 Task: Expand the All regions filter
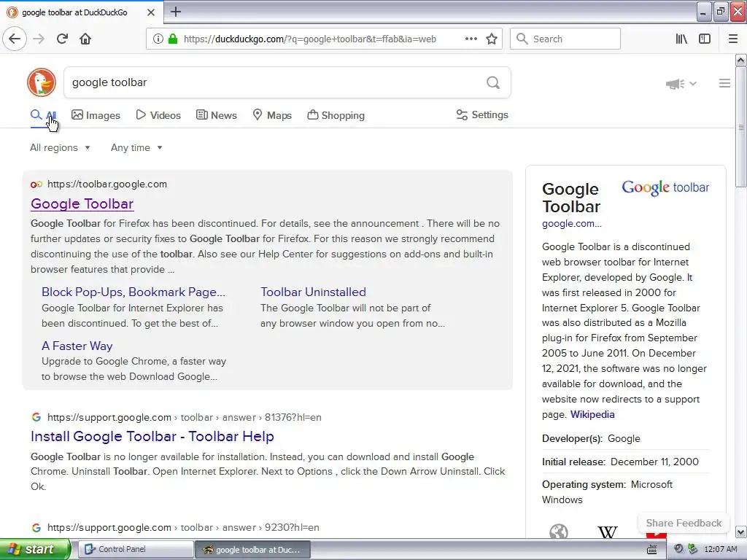(60, 147)
